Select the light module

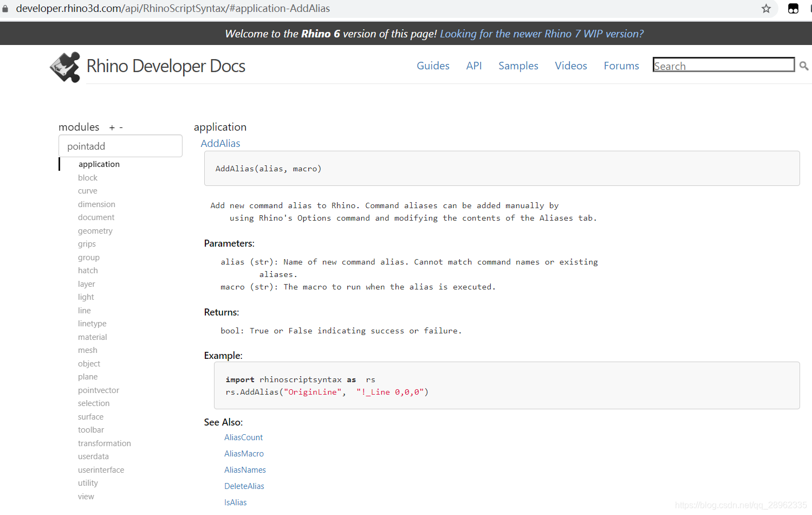point(86,297)
